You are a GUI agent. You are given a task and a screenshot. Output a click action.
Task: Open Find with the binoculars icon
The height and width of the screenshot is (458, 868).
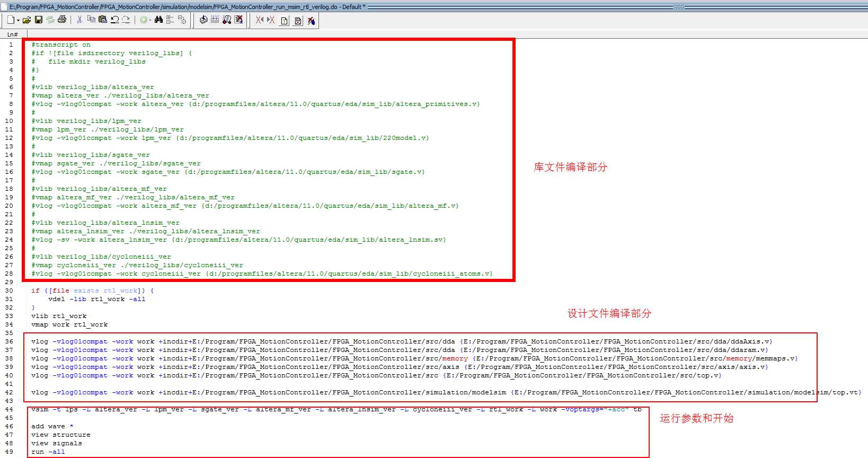click(158, 20)
